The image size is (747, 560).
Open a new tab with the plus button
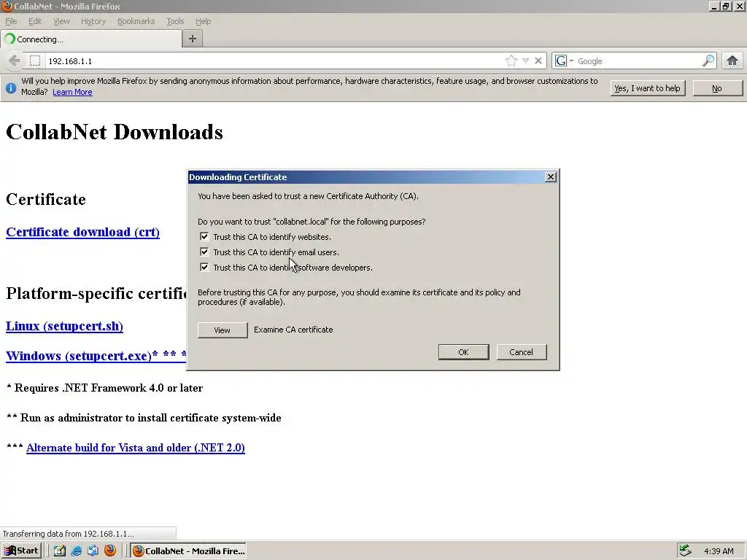coord(193,39)
